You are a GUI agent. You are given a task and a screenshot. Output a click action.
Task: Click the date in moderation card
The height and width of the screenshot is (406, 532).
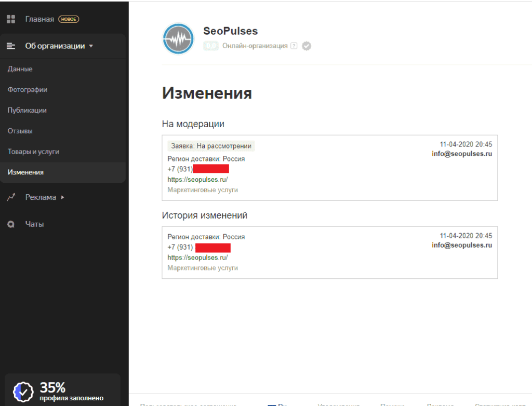tap(466, 144)
